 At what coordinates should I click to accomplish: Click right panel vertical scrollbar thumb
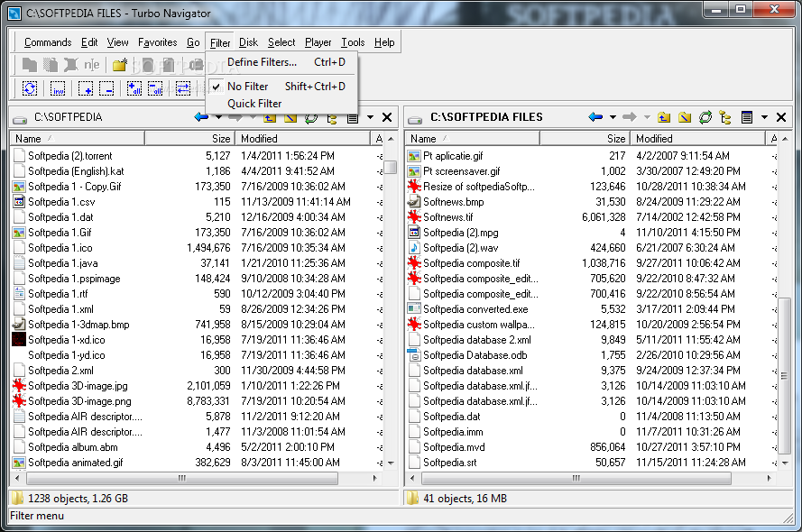coord(784,376)
